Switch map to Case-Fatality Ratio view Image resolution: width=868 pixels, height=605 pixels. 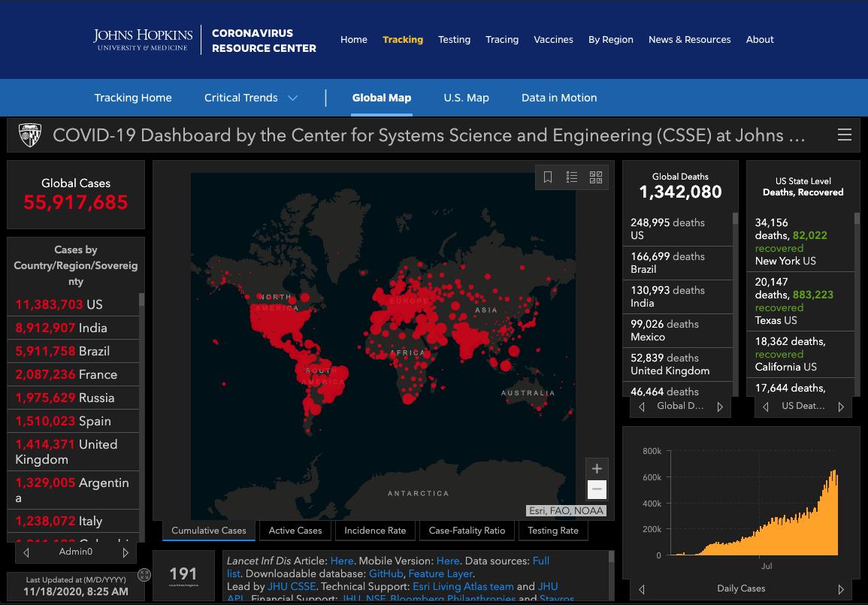(467, 531)
